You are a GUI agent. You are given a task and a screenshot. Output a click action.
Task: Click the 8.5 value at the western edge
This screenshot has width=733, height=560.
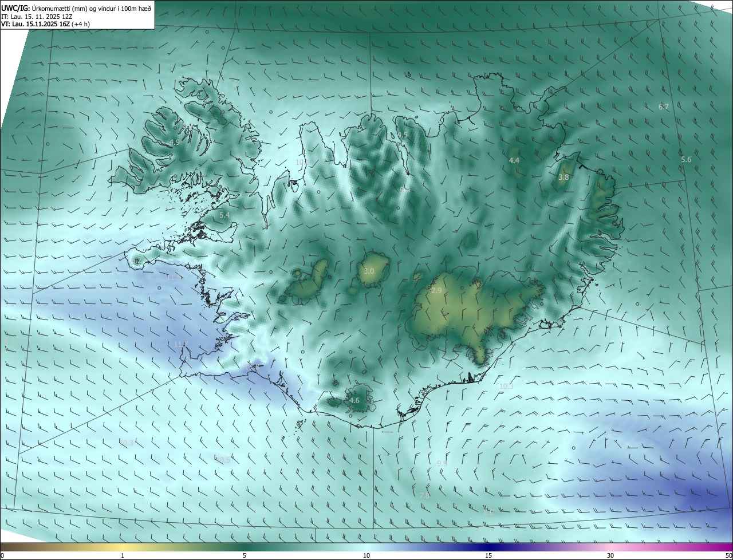tap(9, 340)
